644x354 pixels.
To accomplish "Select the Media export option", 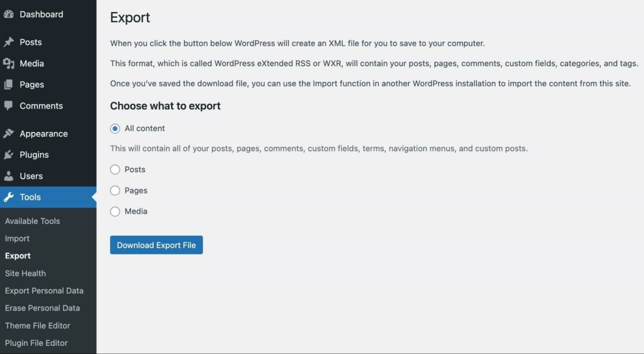I will tap(115, 211).
